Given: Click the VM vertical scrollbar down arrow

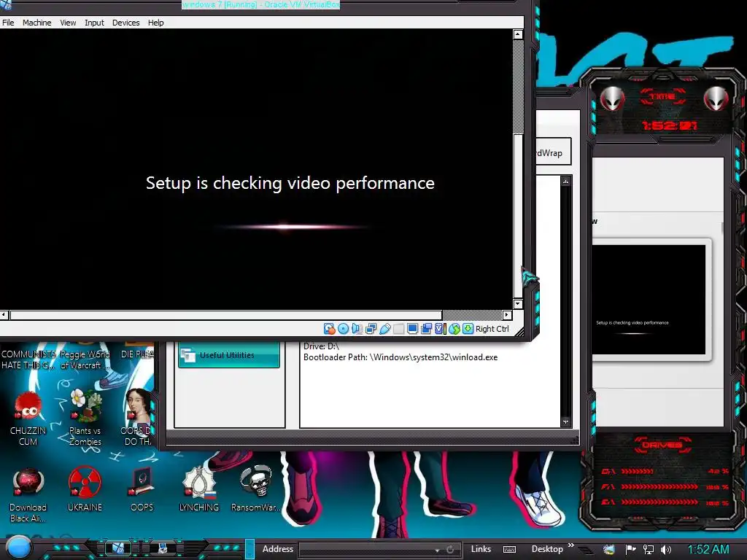Looking at the screenshot, I should (x=518, y=304).
